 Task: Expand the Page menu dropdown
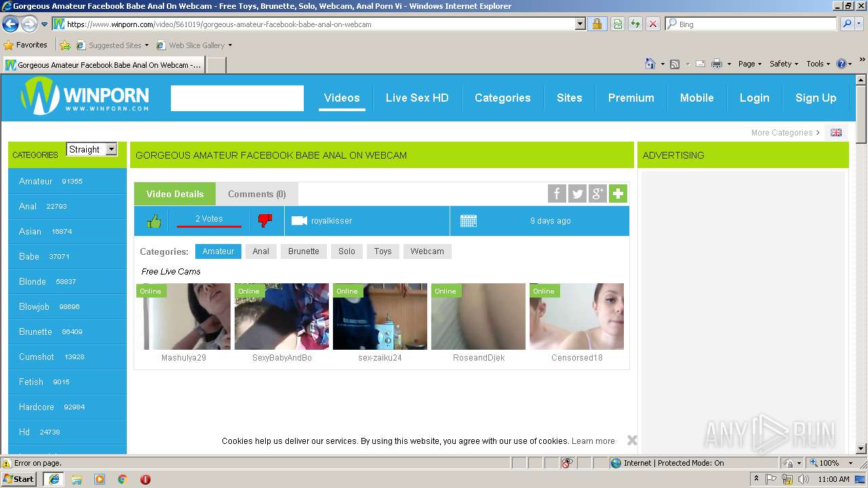[750, 64]
